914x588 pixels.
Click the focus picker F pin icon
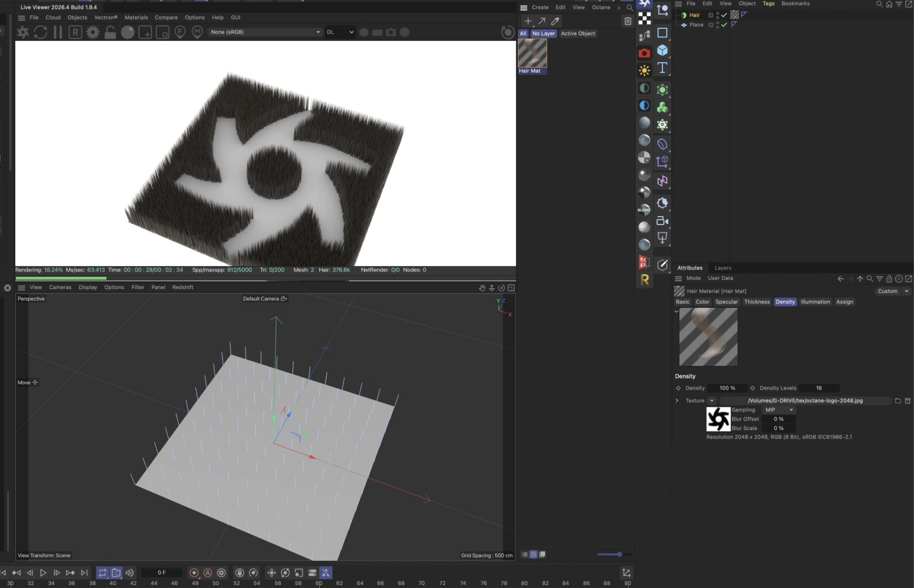180,32
